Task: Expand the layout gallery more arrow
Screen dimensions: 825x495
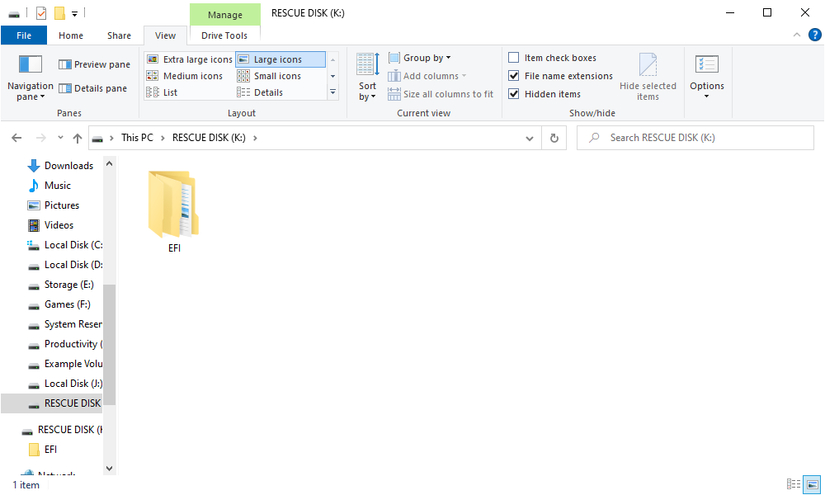Action: point(333,92)
